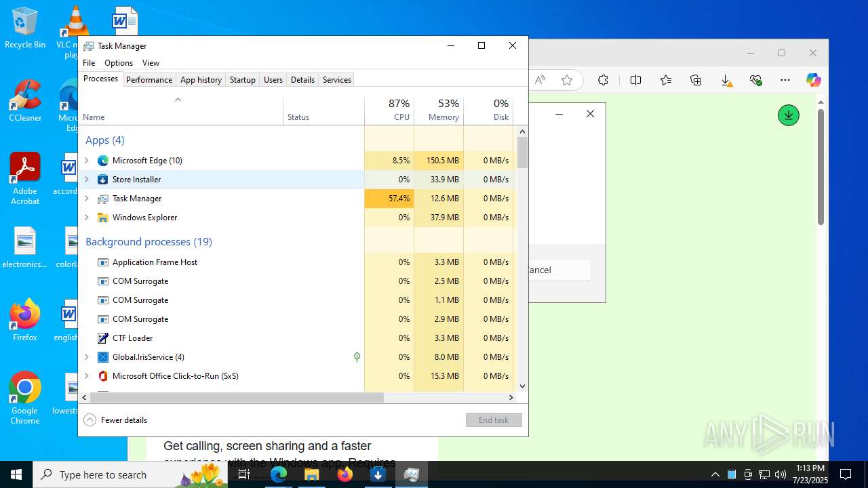This screenshot has width=868, height=488.
Task: Open Edge browser Extensions icon
Action: [x=603, y=80]
